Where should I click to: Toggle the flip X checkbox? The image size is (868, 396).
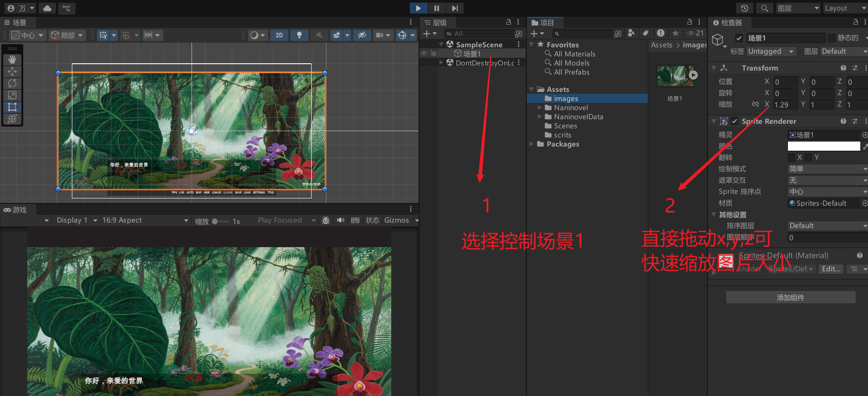point(792,157)
